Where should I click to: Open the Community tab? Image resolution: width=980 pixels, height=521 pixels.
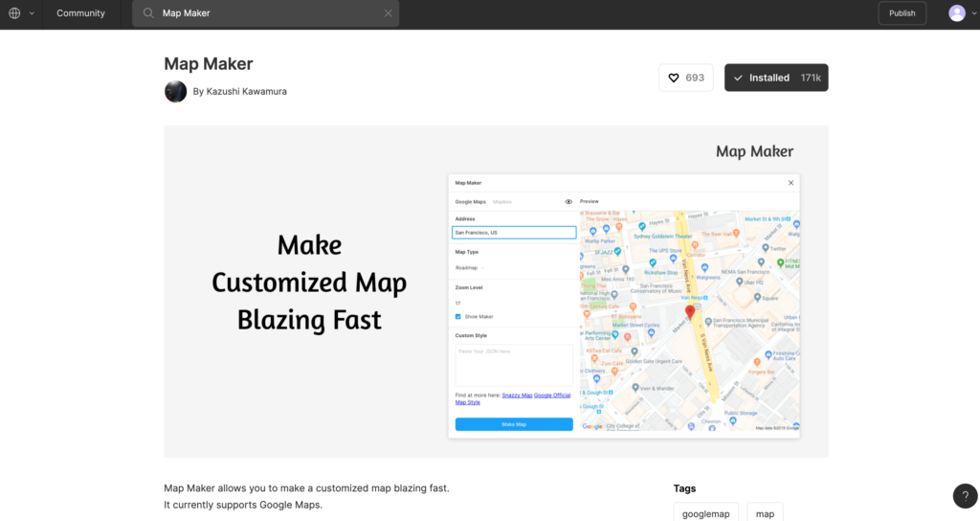click(x=80, y=13)
